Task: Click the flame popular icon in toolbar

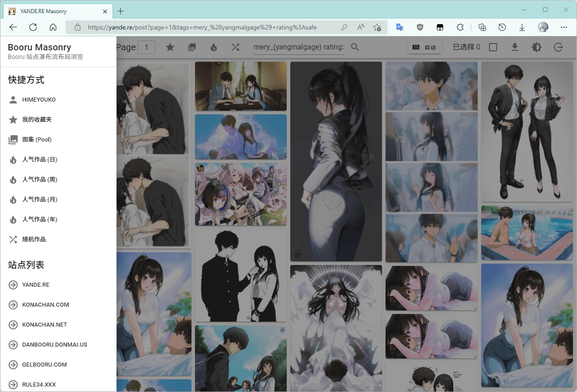Action: pos(214,47)
